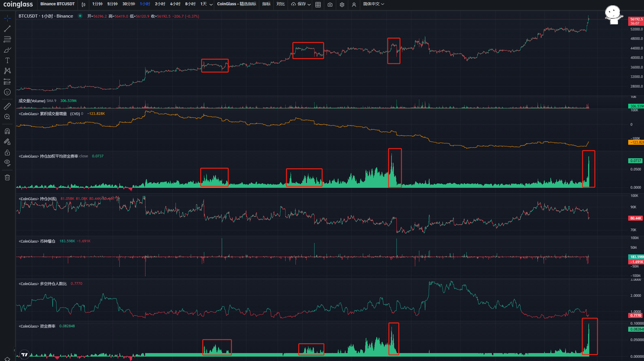Toggle stay in drawing mode
The image size is (644, 361).
8,141
